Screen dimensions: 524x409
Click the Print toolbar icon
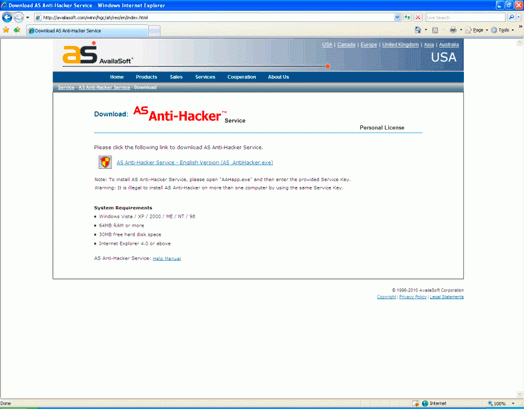pyautogui.click(x=453, y=30)
